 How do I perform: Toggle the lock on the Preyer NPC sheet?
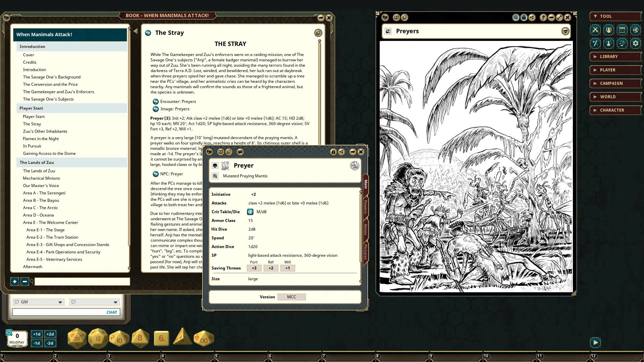[x=333, y=152]
